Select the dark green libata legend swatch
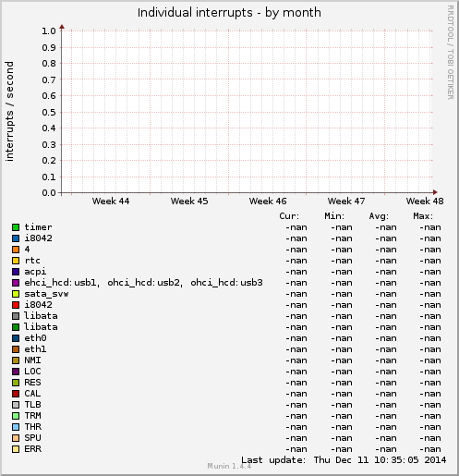This screenshot has width=459, height=476. [x=16, y=327]
